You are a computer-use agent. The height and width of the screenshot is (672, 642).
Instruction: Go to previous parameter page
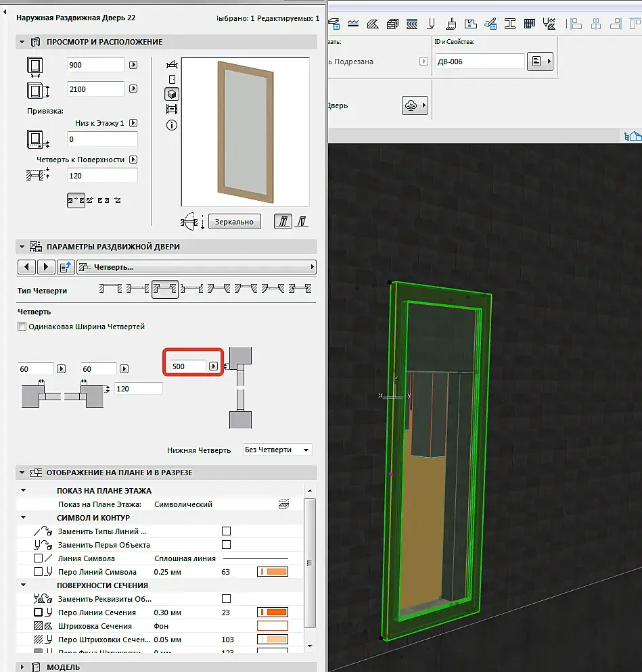click(x=26, y=267)
